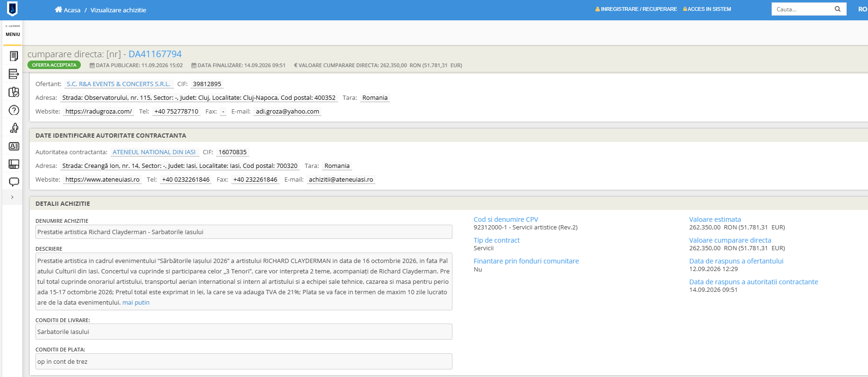Open the ID card sidebar icon
The height and width of the screenshot is (377, 868).
click(14, 146)
